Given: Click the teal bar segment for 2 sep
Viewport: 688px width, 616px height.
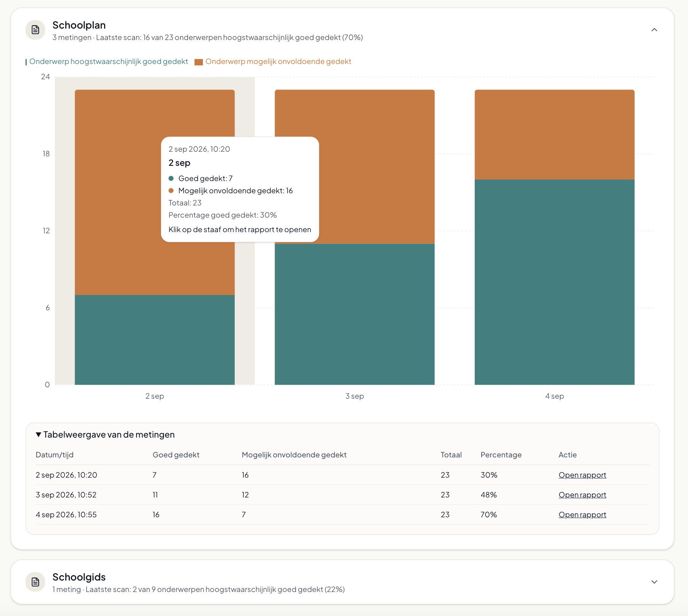Looking at the screenshot, I should click(154, 340).
